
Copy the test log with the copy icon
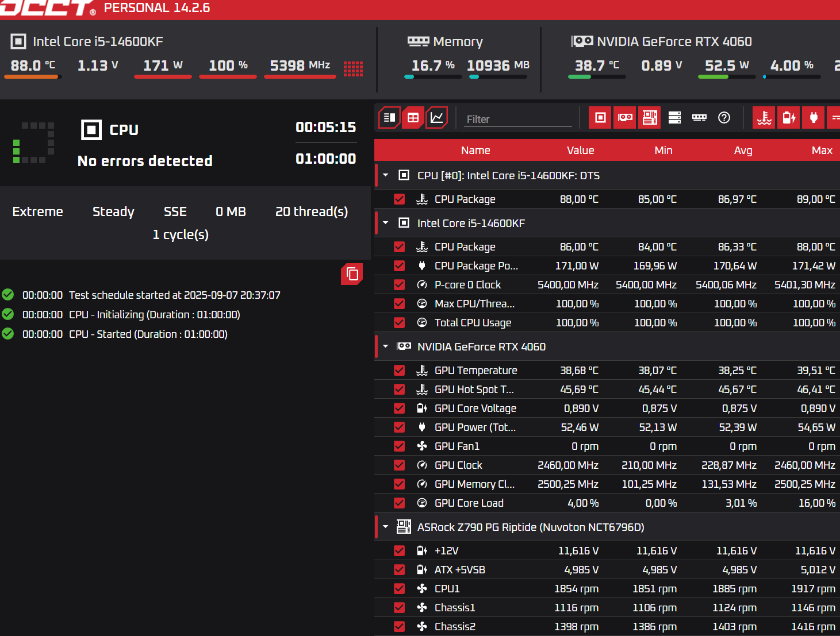352,274
